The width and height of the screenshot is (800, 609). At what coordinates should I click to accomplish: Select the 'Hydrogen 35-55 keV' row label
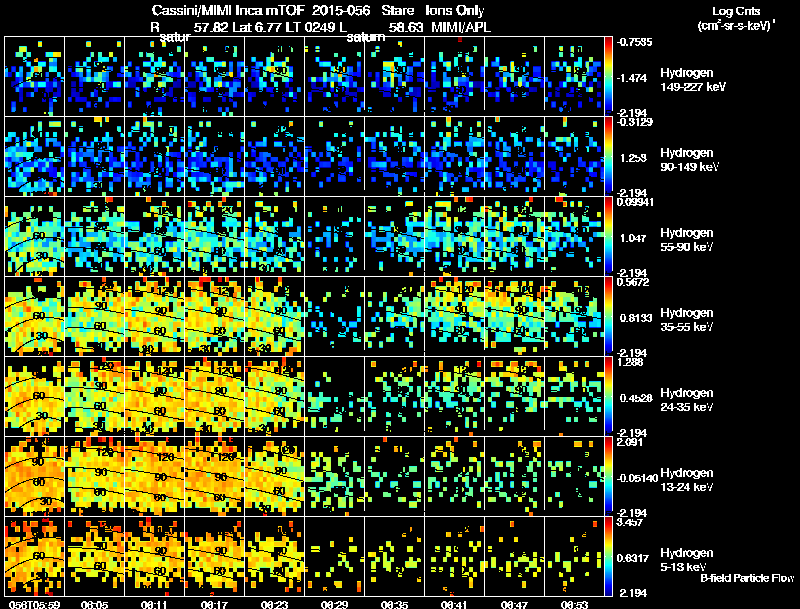[x=687, y=320]
